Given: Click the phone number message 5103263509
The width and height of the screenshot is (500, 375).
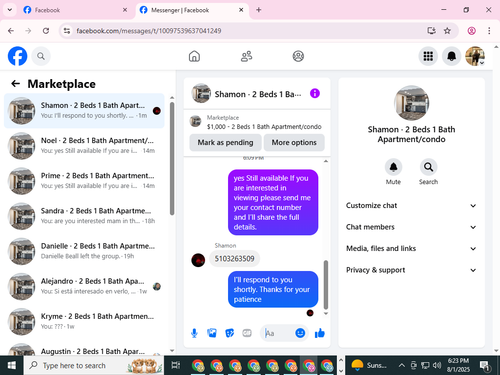Looking at the screenshot, I should click(x=234, y=259).
